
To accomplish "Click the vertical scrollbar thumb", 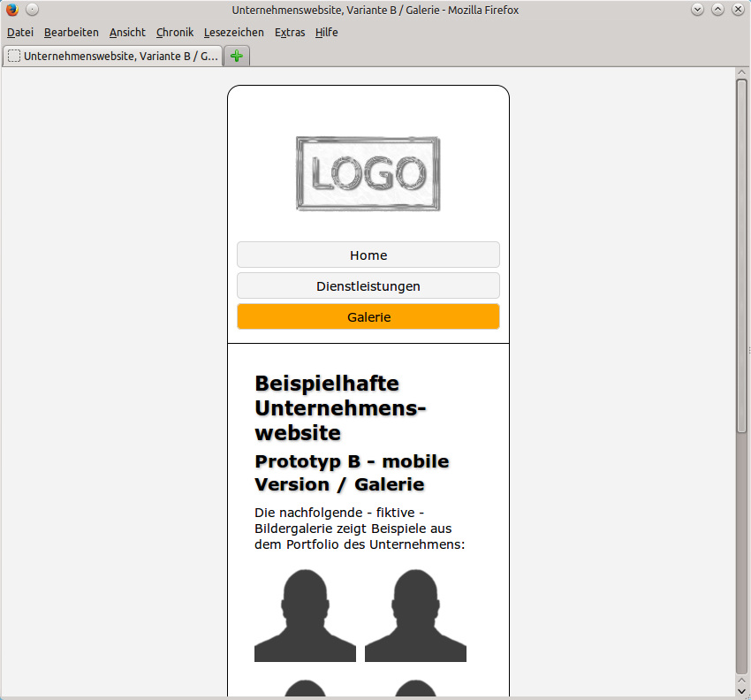I will coord(741,256).
